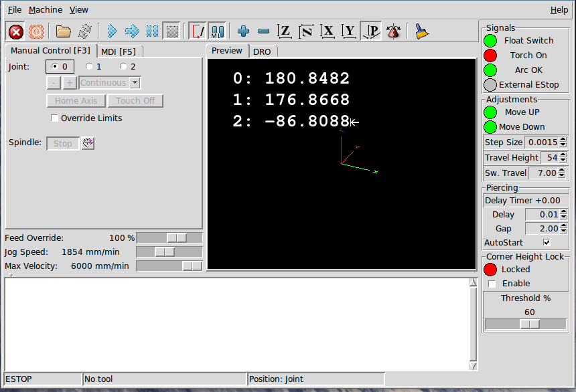The width and height of the screenshot is (576, 392).
Task: Select the X view icon
Action: [x=328, y=31]
